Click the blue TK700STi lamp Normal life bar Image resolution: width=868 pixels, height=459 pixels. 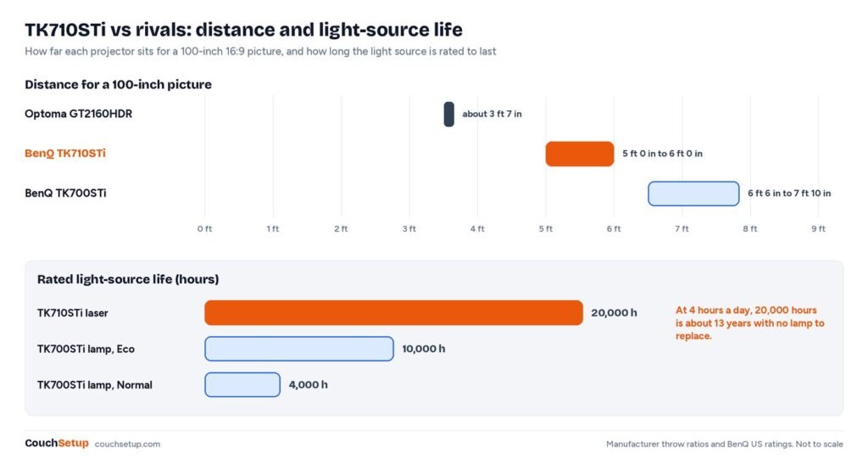(242, 384)
